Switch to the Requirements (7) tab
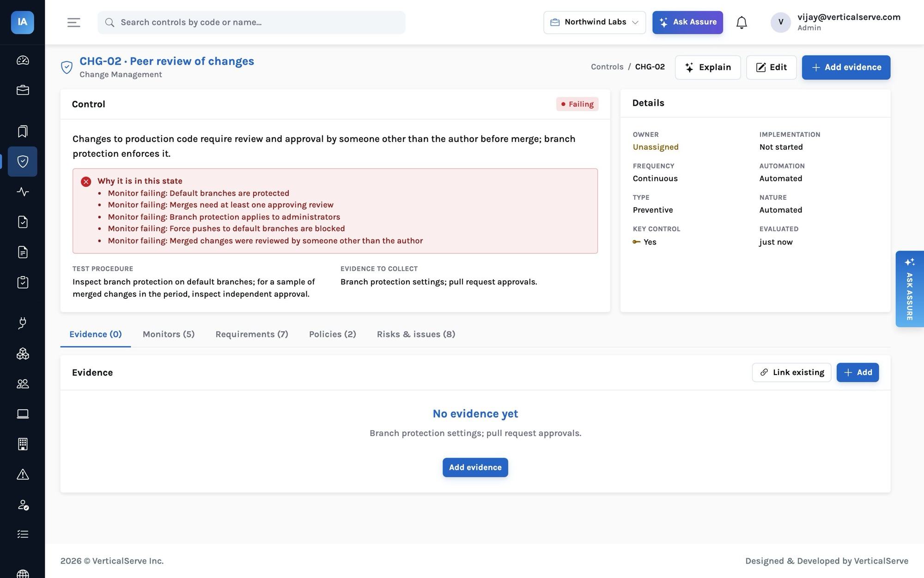Screen dimensions: 924x578 click(252, 334)
